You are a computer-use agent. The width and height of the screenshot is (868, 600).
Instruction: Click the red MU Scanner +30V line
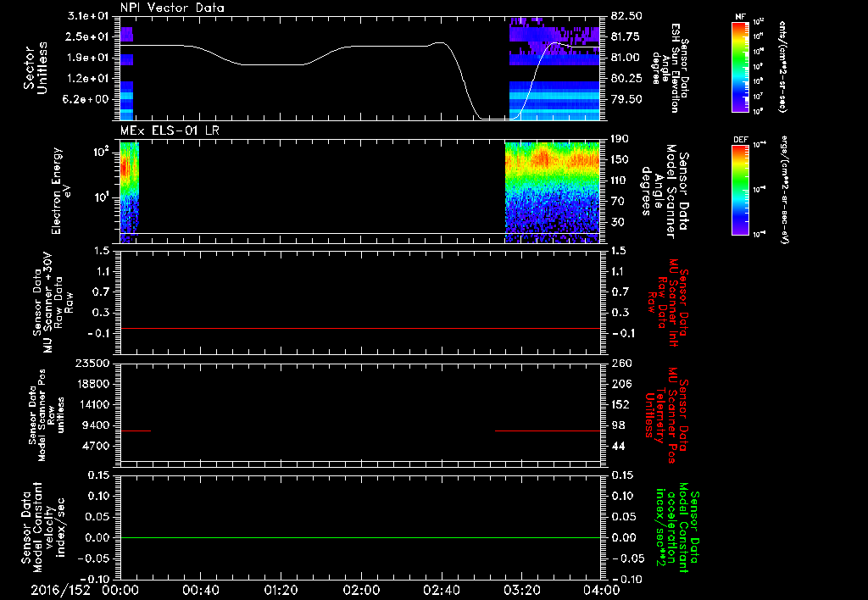coord(359,328)
